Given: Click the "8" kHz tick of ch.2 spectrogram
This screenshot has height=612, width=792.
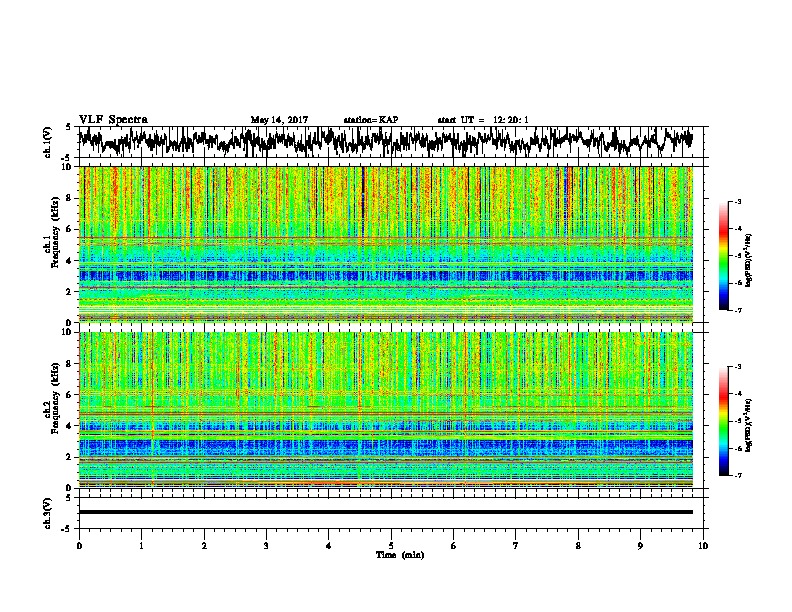Looking at the screenshot, I should (71, 364).
